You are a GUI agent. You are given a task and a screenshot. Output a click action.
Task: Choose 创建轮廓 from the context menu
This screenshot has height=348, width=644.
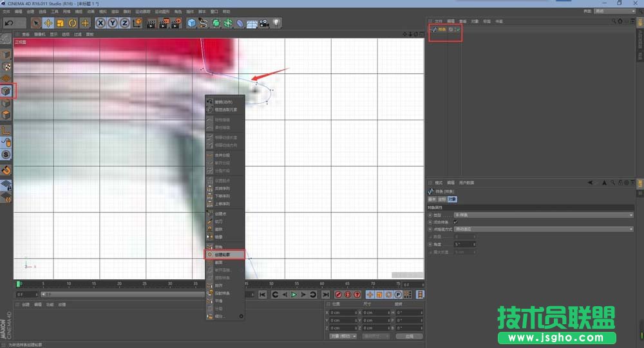tap(225, 255)
